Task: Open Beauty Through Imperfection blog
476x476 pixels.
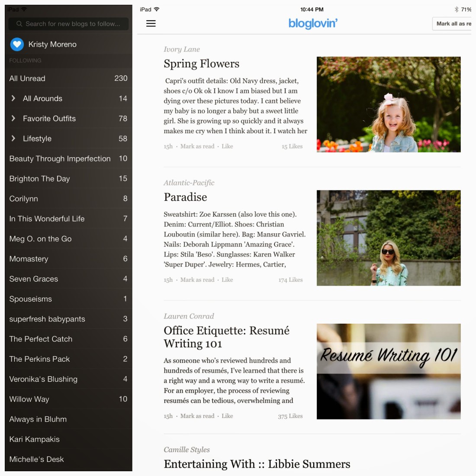Action: [x=68, y=158]
